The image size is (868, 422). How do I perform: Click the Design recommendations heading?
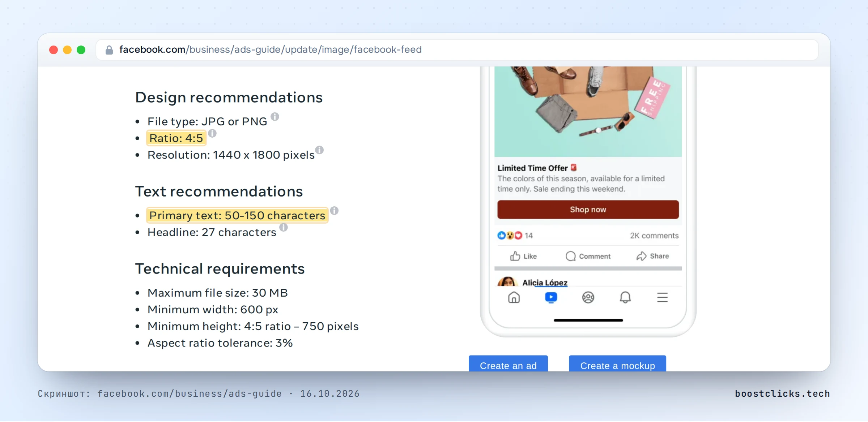click(229, 98)
